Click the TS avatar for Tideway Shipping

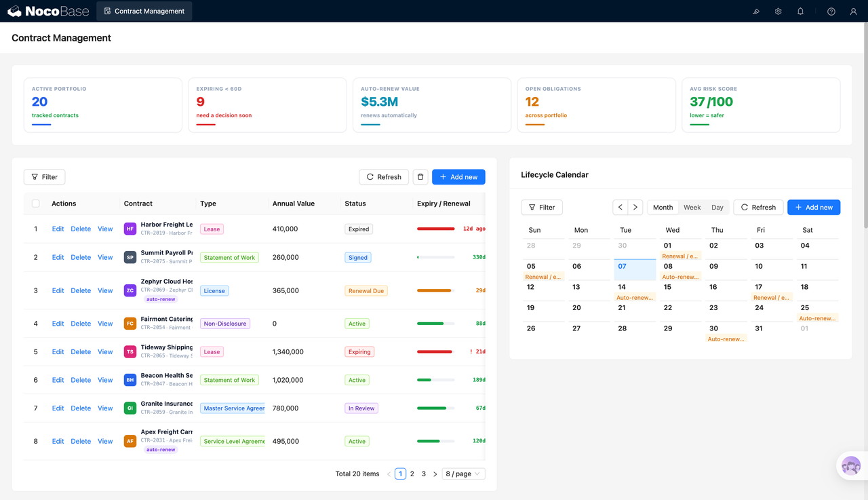pos(130,351)
